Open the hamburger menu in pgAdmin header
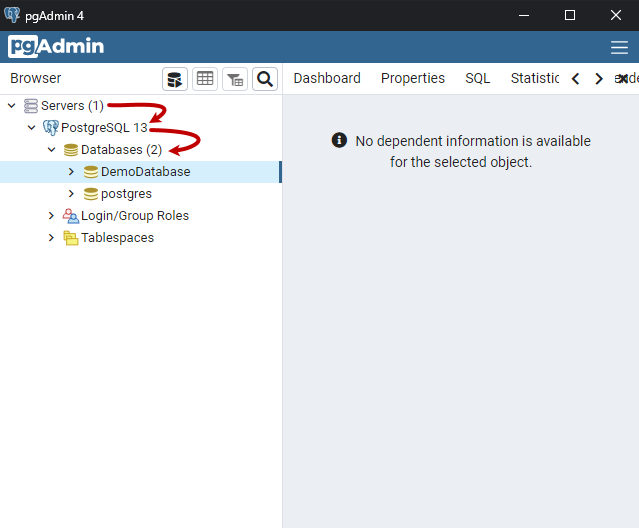The image size is (639, 528). 619,47
